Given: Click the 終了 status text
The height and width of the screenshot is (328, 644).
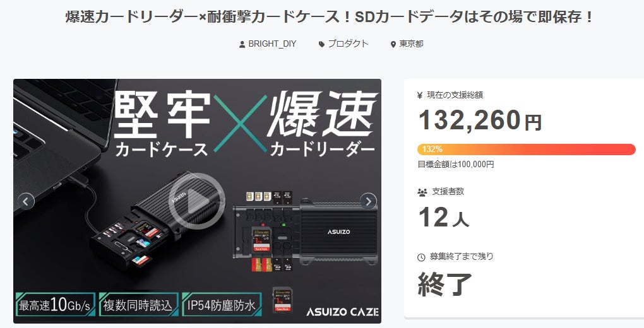Looking at the screenshot, I should click(x=445, y=284).
